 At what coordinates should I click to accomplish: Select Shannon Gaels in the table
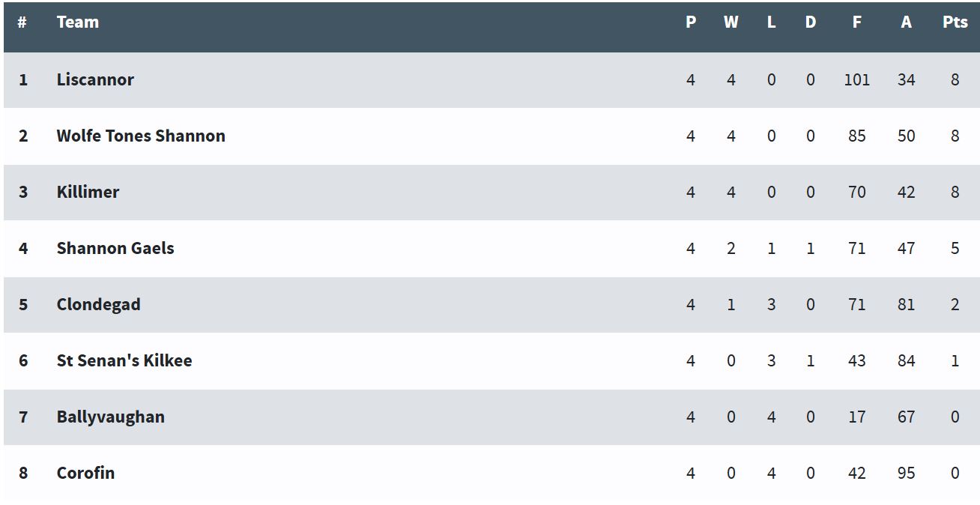(x=115, y=248)
